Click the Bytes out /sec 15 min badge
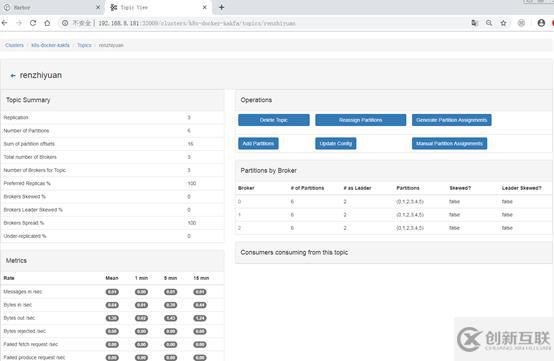 [x=200, y=318]
